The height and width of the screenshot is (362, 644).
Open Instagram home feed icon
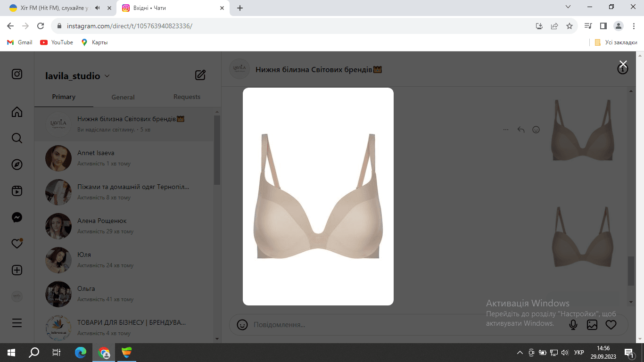coord(17,112)
